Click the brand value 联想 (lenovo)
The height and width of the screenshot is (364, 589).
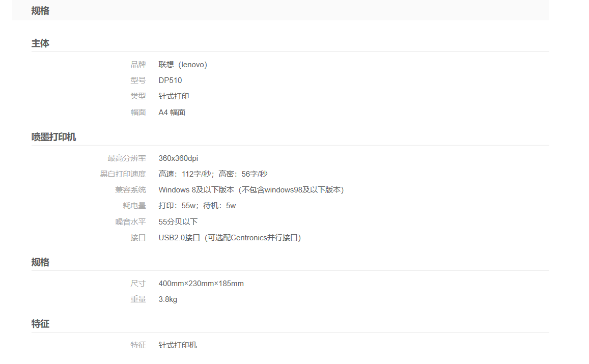[183, 65]
